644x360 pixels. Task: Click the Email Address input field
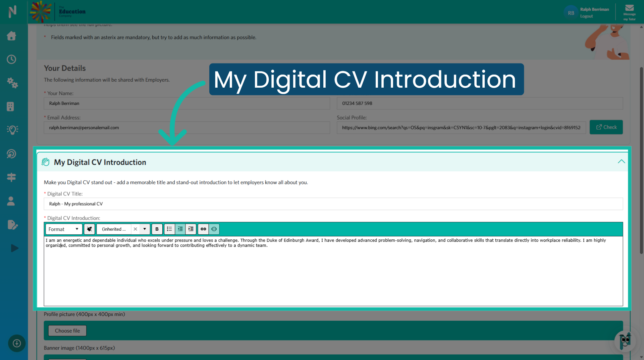point(187,128)
